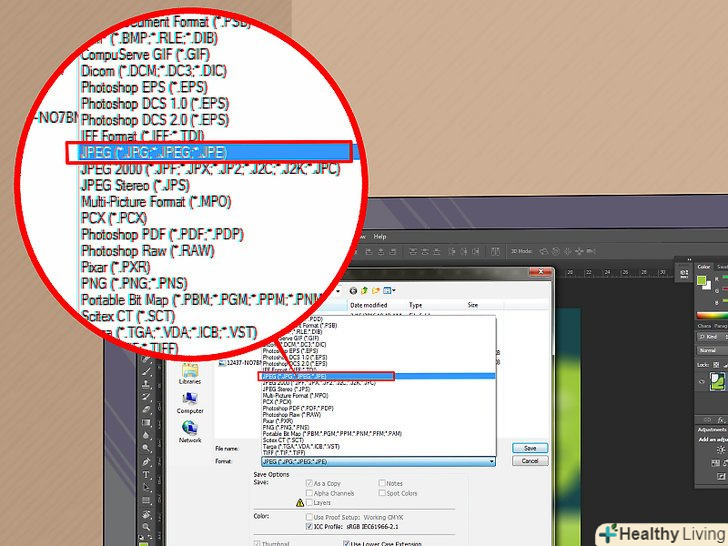
Task: Select the Type tool
Action: pos(147,475)
